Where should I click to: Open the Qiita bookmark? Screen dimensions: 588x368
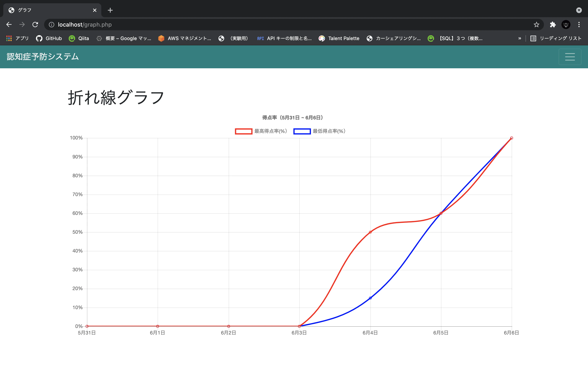[79, 38]
